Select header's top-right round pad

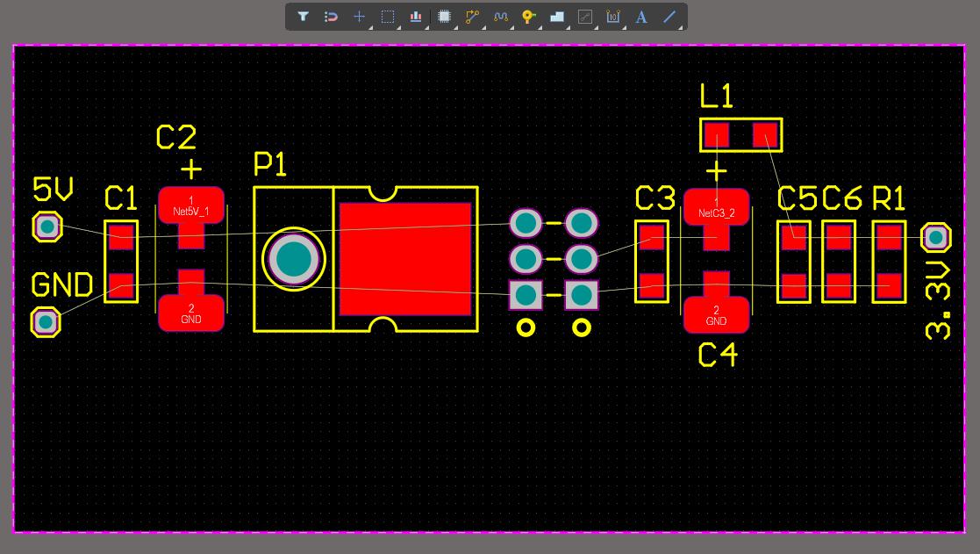pos(582,223)
